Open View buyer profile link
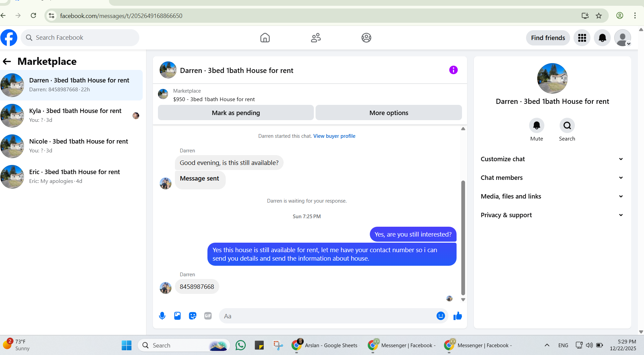644x355 pixels. click(x=334, y=136)
